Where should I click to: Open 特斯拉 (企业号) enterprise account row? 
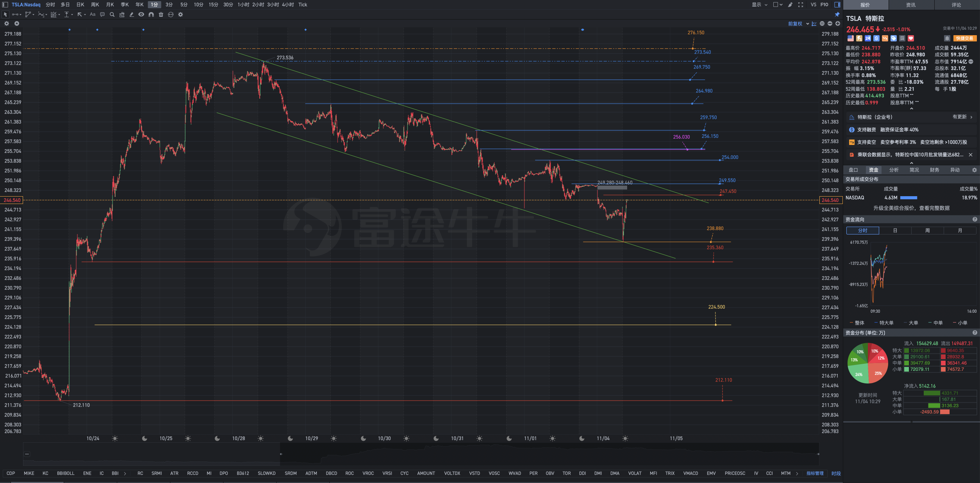click(911, 117)
